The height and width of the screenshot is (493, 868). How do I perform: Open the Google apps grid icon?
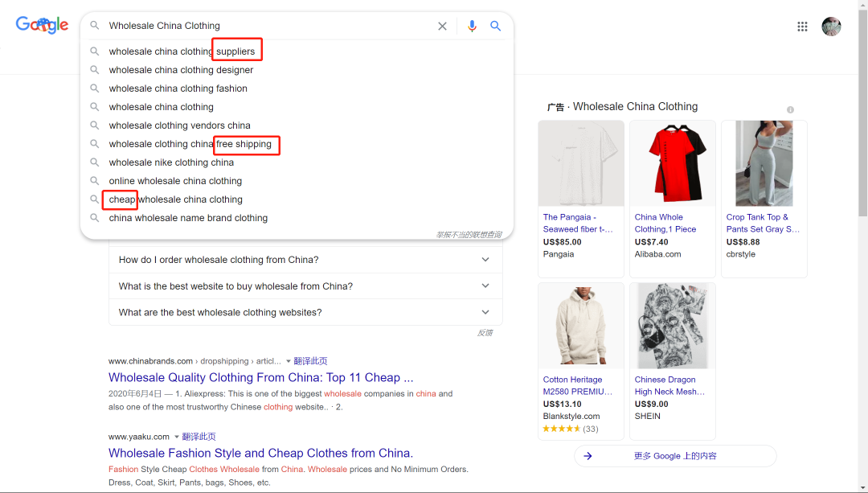(x=802, y=26)
